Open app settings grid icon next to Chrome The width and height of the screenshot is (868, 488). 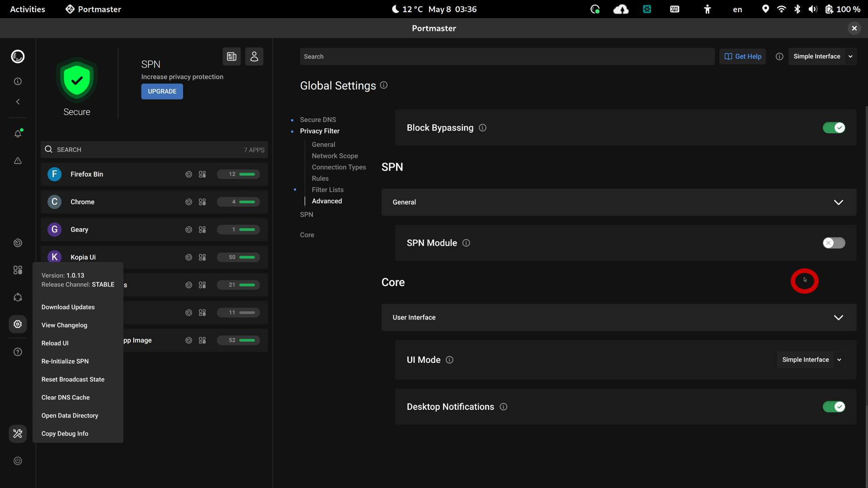click(x=202, y=202)
